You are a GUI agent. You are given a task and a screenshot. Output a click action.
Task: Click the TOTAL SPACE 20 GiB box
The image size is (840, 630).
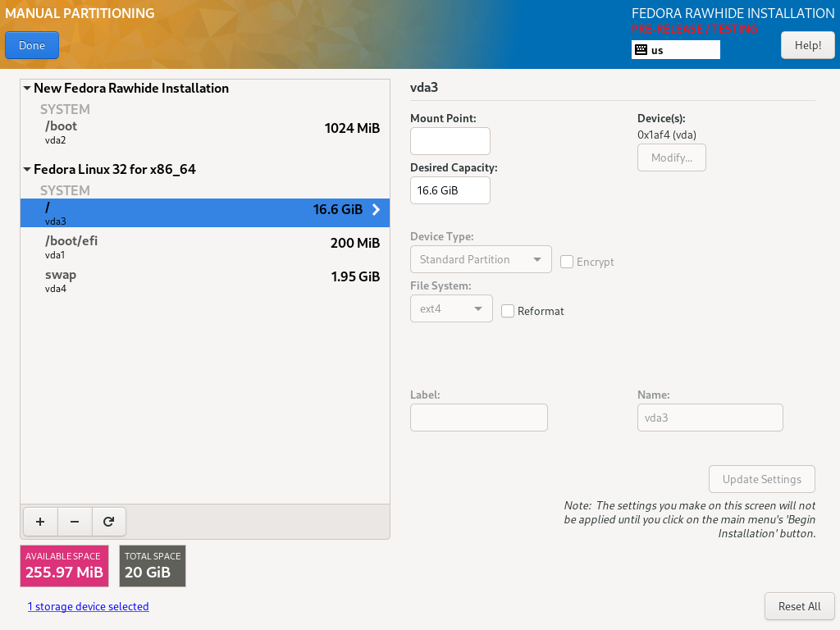point(152,566)
